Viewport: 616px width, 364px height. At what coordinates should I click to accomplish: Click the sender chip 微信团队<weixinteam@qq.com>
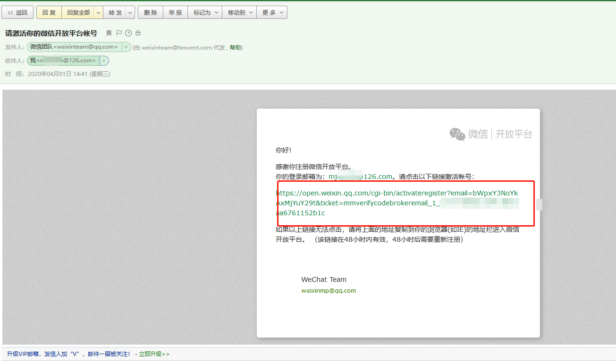tap(74, 47)
